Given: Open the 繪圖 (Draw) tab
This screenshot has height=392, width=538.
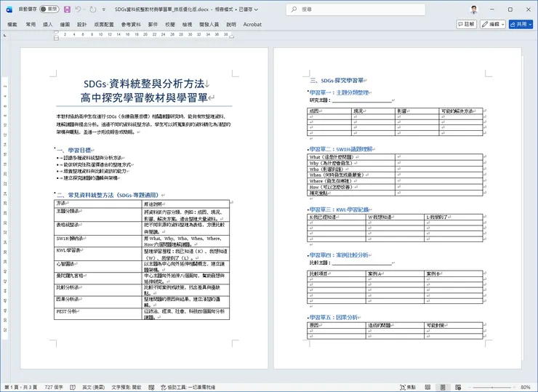Looking at the screenshot, I should (65, 25).
